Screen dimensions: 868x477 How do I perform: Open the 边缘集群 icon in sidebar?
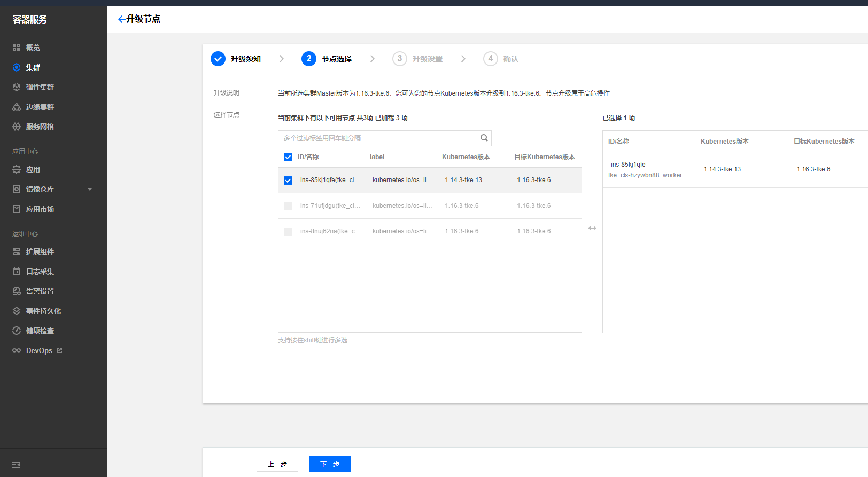(x=17, y=107)
